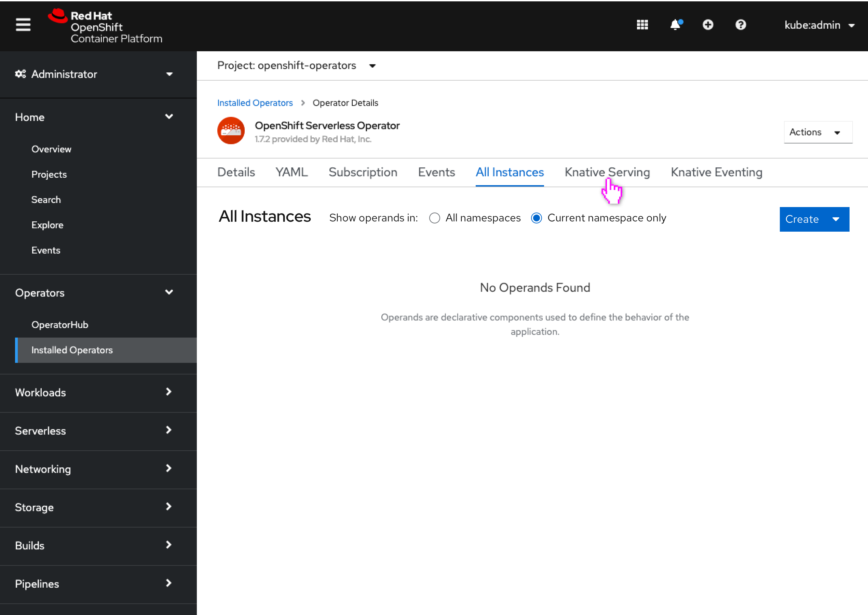Click the add/plus icon in top bar

coord(708,25)
